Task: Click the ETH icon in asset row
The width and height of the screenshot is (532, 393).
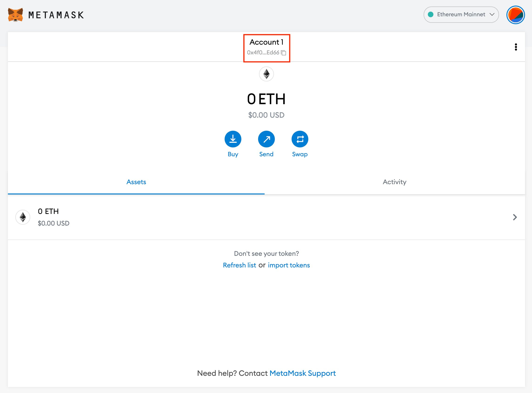Action: point(23,217)
